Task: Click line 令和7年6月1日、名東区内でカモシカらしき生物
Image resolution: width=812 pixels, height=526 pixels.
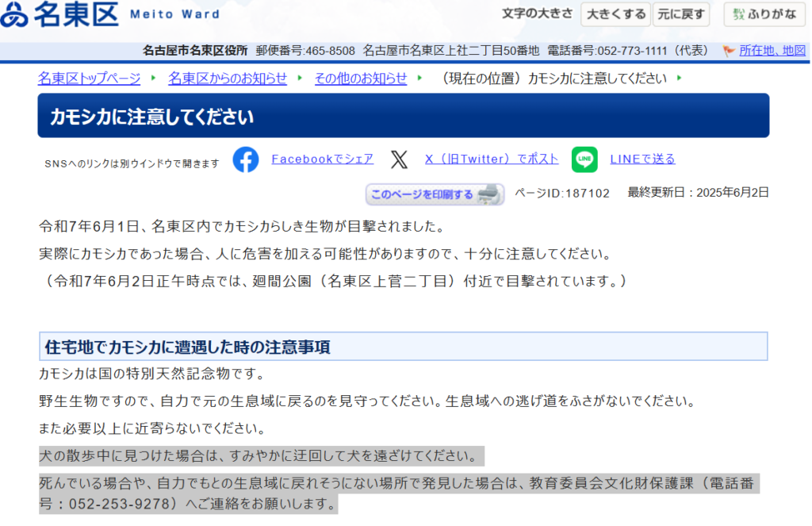Action: (242, 226)
